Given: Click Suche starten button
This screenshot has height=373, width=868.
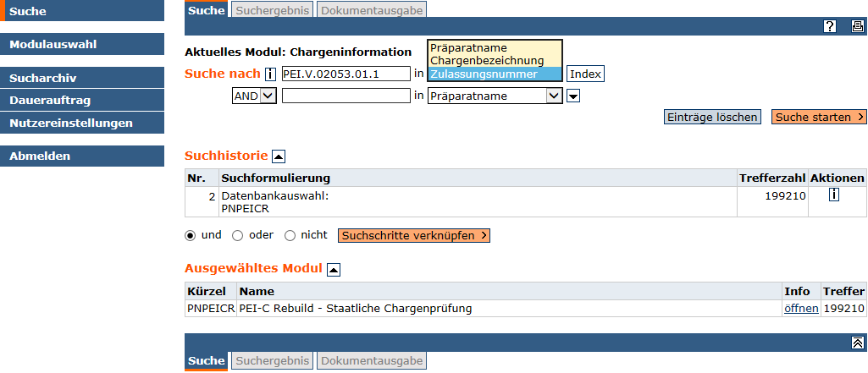Looking at the screenshot, I should click(x=819, y=118).
